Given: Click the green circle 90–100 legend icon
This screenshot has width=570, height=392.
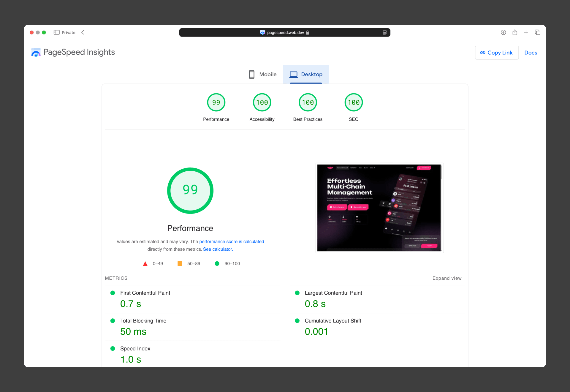Looking at the screenshot, I should [x=217, y=263].
